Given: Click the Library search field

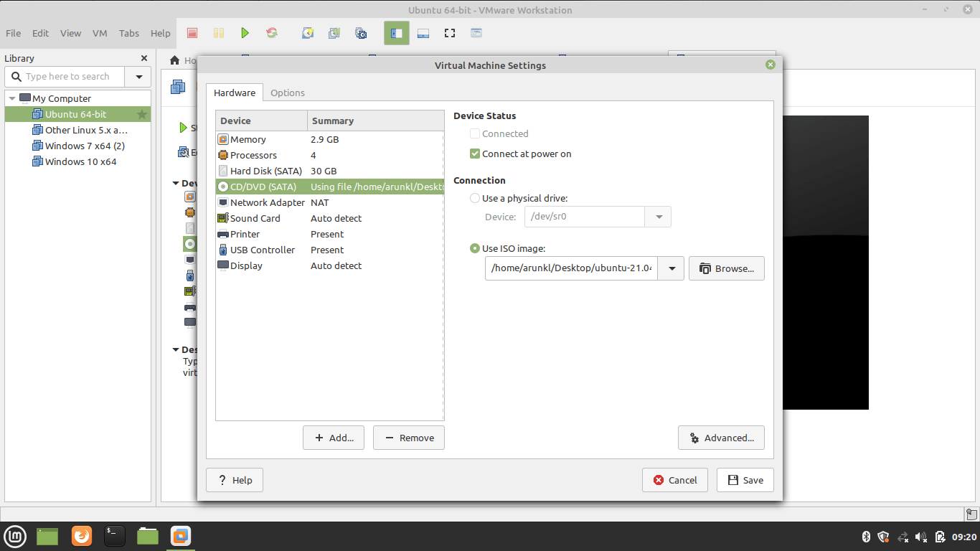Looking at the screenshot, I should click(x=65, y=77).
